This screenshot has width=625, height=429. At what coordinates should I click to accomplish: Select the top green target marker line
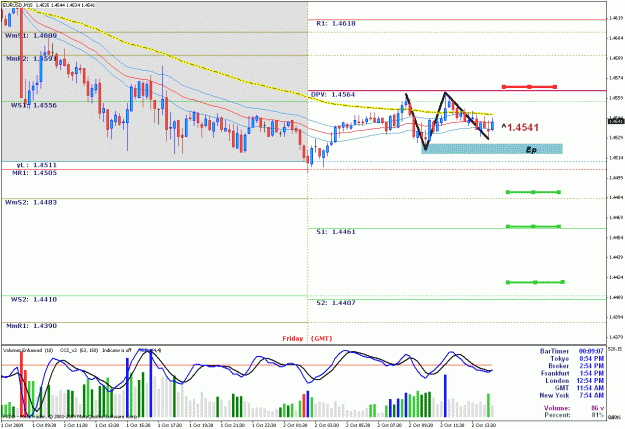[533, 192]
